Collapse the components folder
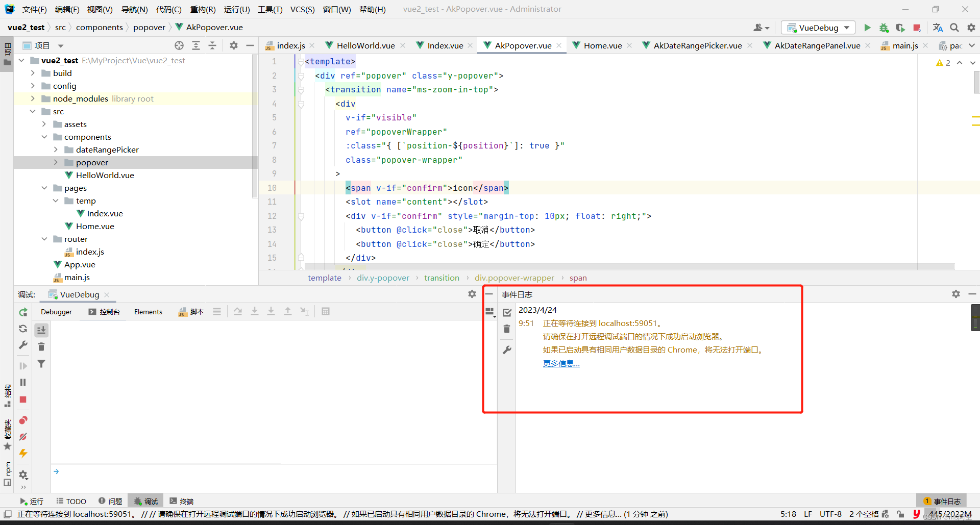Image resolution: width=980 pixels, height=525 pixels. point(44,137)
